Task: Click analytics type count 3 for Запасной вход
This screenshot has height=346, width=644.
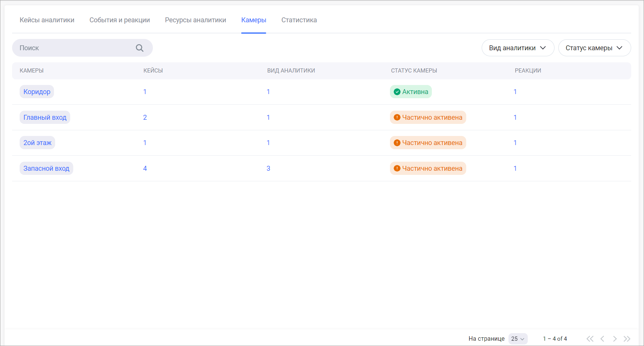Action: [268, 168]
